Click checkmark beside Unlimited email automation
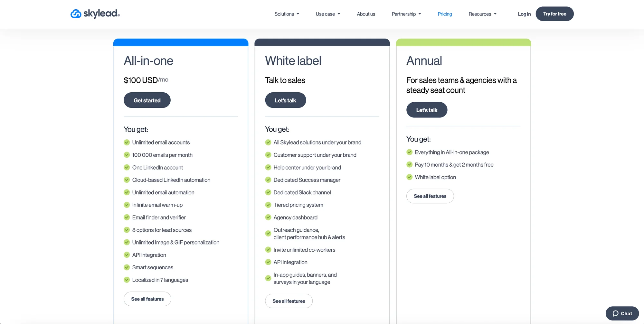This screenshot has height=324, width=644. 127,192
